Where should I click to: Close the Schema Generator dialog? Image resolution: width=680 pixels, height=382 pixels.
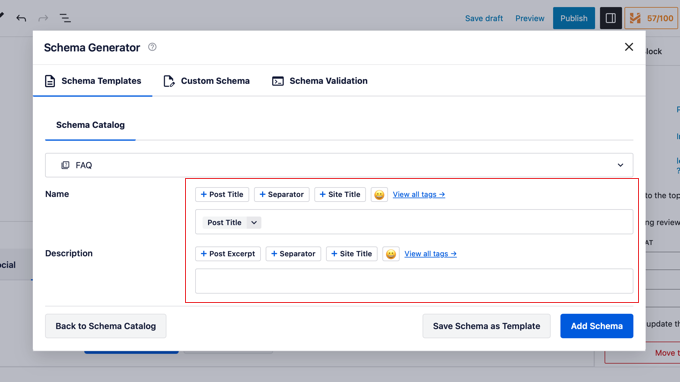click(x=629, y=47)
